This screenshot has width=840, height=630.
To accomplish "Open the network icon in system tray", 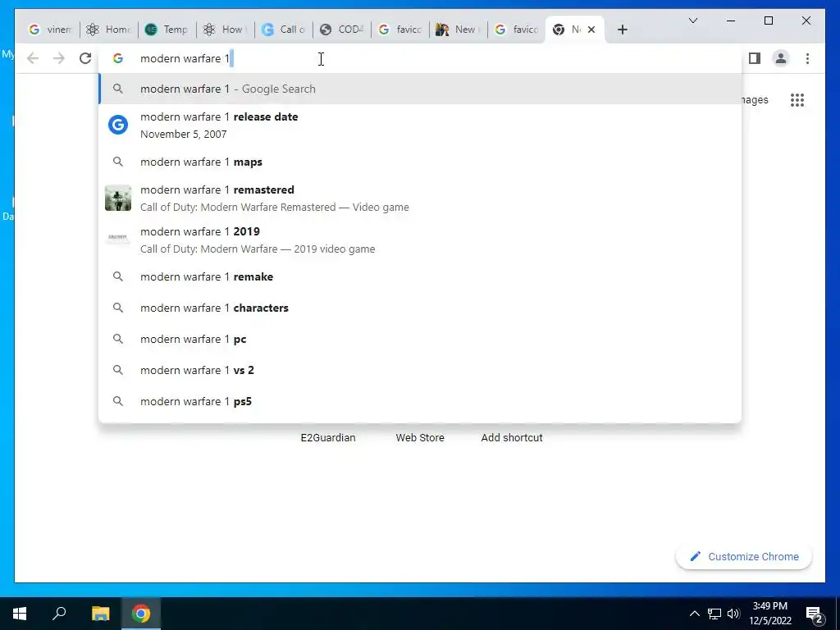I will tap(714, 614).
